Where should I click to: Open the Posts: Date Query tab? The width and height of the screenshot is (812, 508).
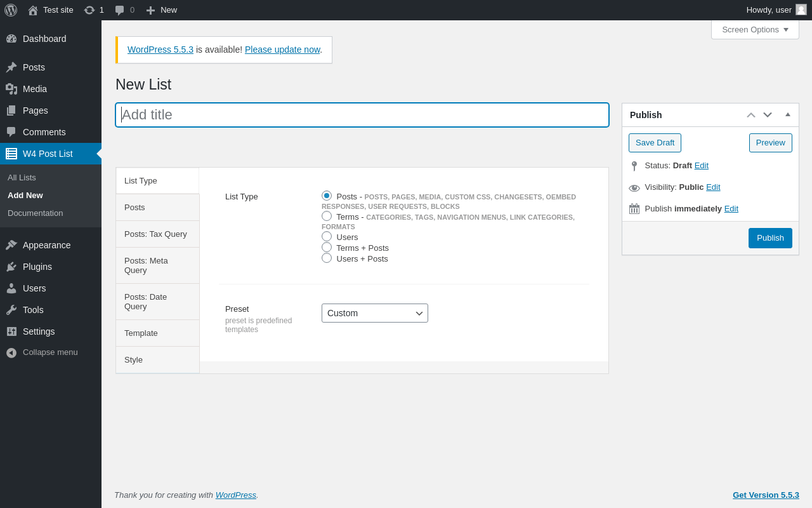pos(157,302)
